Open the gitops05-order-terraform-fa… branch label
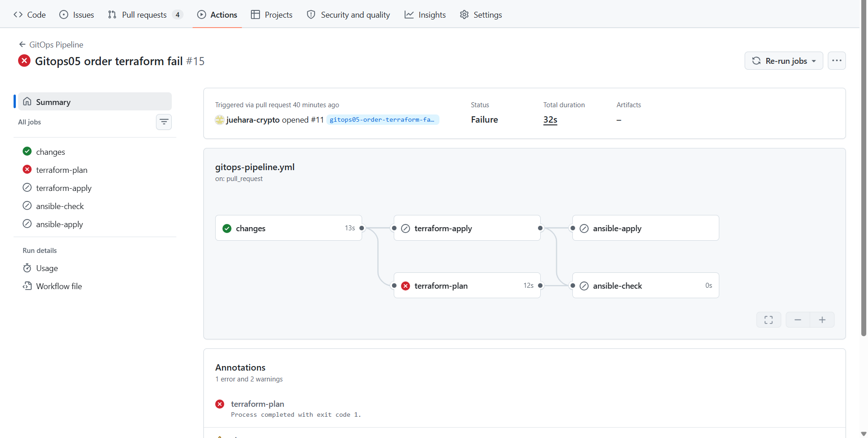 coord(382,119)
